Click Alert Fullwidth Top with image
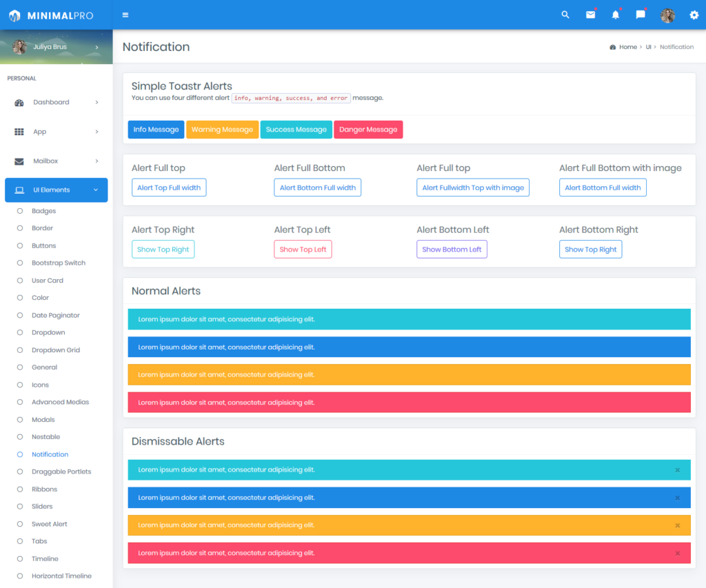Image resolution: width=706 pixels, height=588 pixels. (x=473, y=187)
